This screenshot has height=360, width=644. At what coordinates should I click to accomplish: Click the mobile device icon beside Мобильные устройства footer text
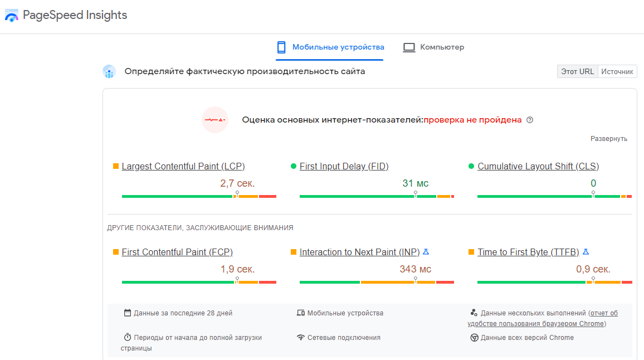tap(300, 313)
